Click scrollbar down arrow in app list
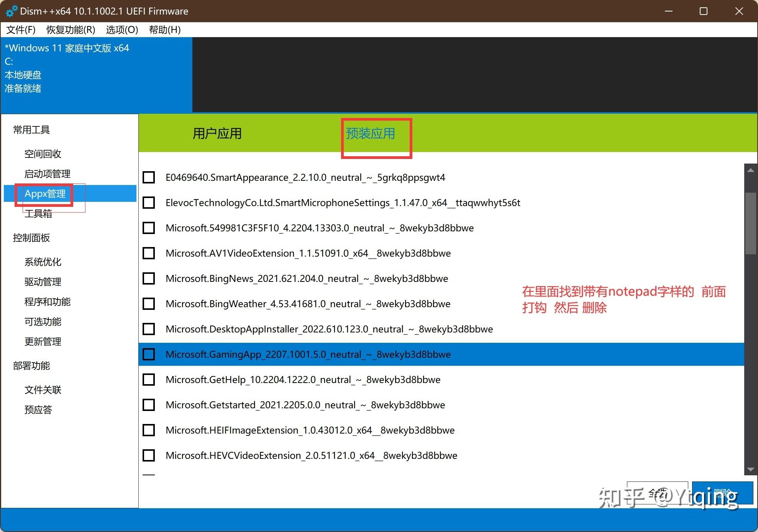Viewport: 758px width, 532px height. coord(750,469)
